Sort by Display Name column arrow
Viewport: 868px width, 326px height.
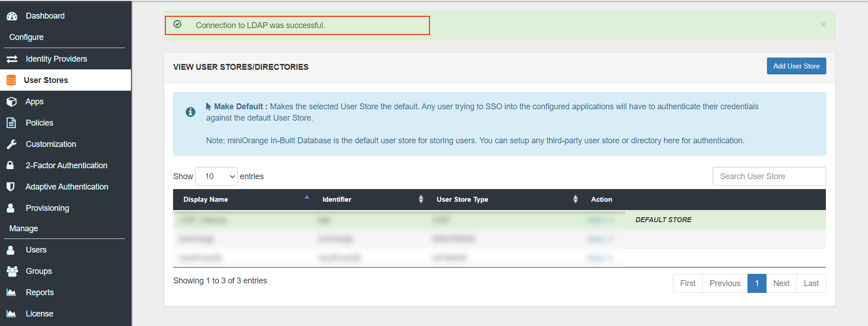[x=307, y=197]
